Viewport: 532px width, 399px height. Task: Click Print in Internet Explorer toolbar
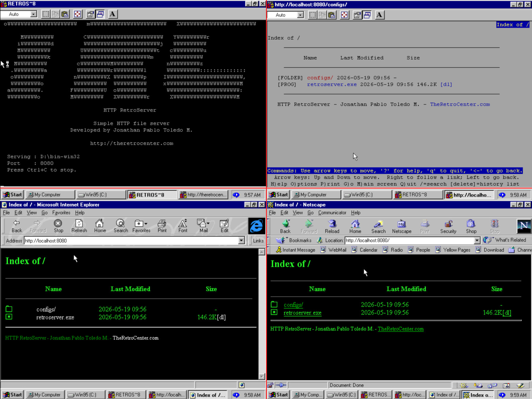click(162, 226)
